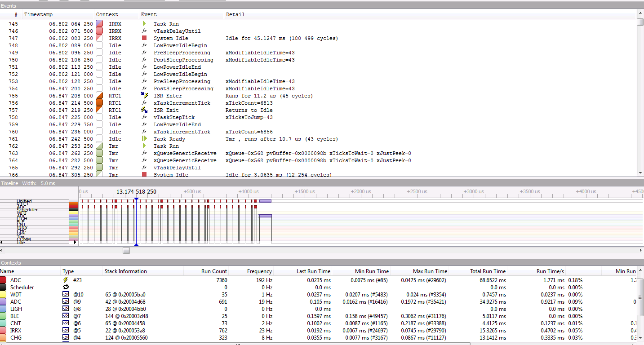
Task: Click the Task Run icon in event 745
Action: [x=144, y=24]
